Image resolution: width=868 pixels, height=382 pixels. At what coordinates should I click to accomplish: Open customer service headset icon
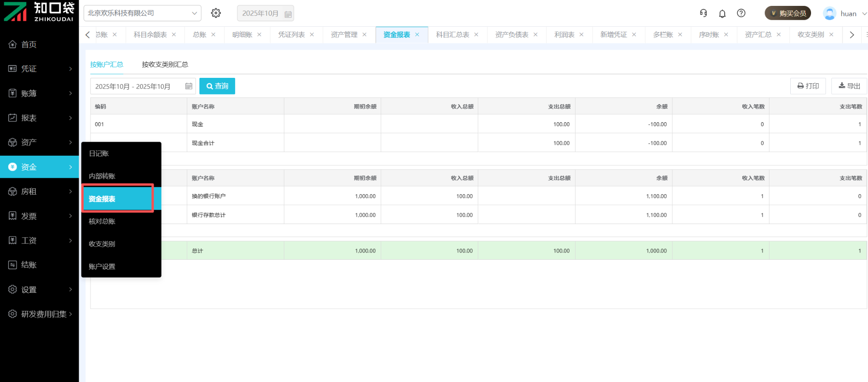(x=703, y=13)
